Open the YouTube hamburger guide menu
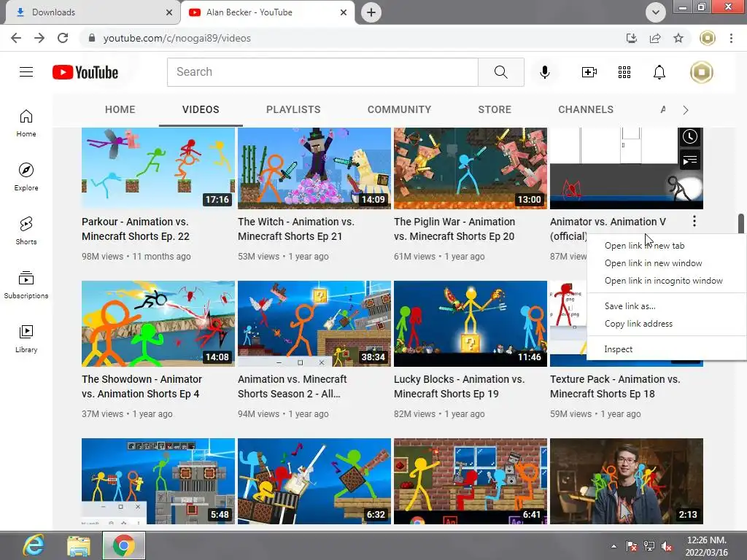Screen dimensions: 747x560 coord(26,72)
